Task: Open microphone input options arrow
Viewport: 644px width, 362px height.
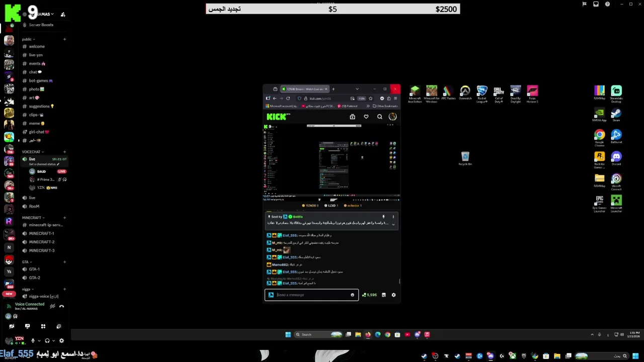Action: coord(39,341)
